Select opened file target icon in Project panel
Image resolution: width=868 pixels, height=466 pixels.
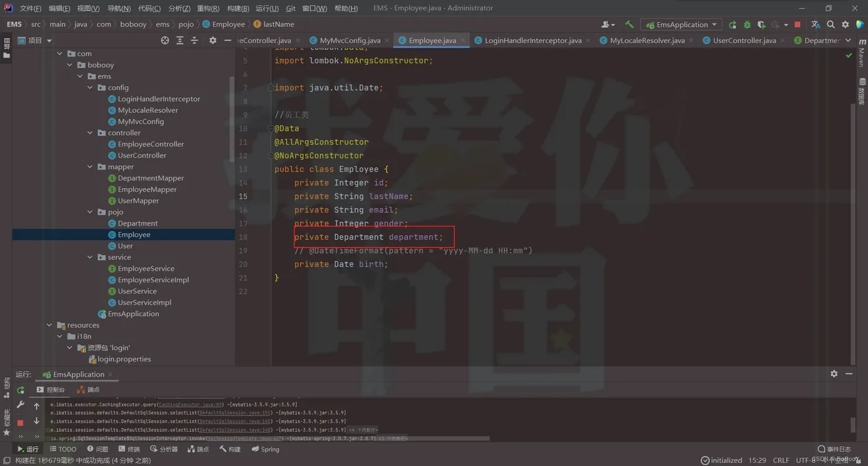tap(165, 40)
